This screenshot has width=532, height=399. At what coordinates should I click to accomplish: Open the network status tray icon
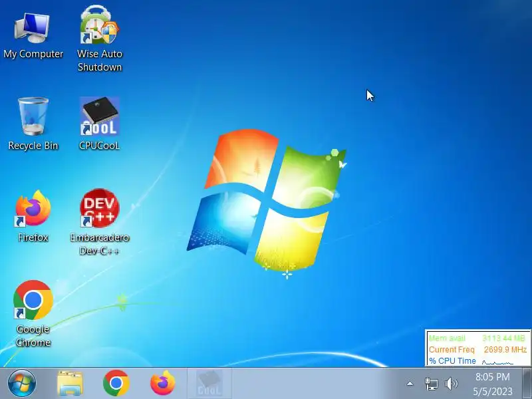(x=432, y=384)
